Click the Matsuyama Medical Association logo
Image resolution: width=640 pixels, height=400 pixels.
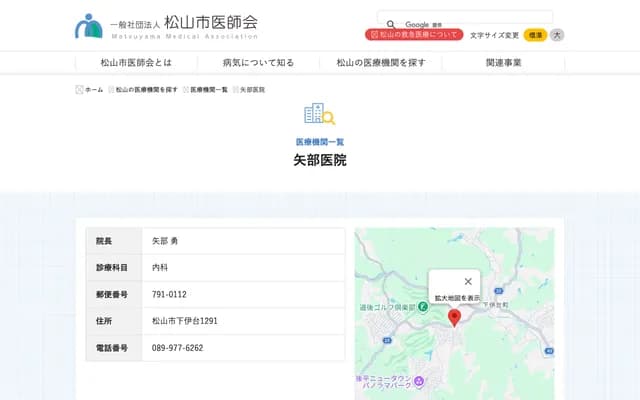tap(165, 25)
